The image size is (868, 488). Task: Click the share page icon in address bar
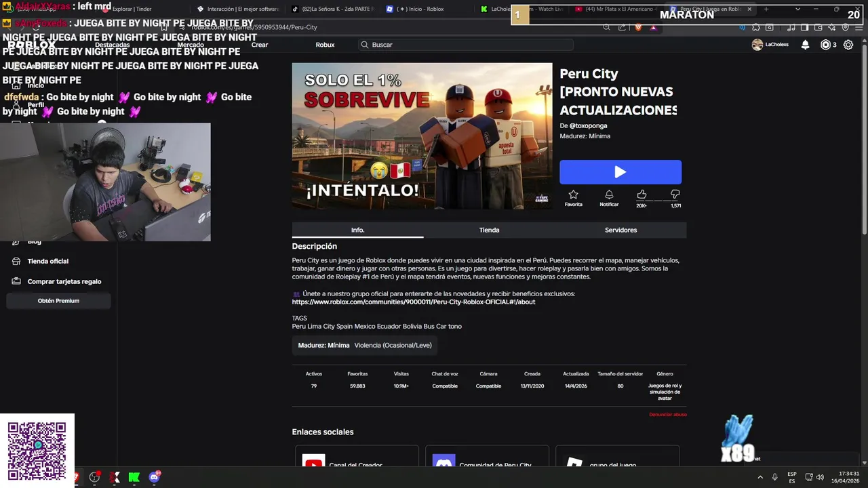(x=622, y=27)
